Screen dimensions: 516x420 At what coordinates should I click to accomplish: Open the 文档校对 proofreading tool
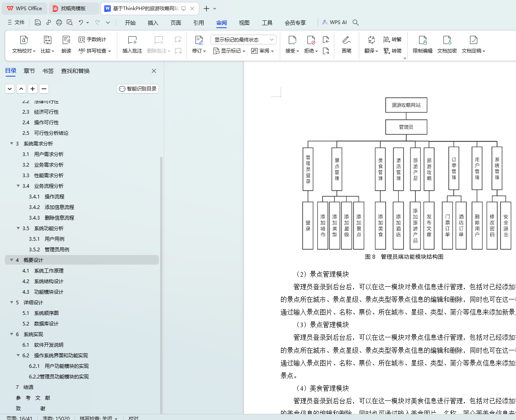[x=23, y=45]
